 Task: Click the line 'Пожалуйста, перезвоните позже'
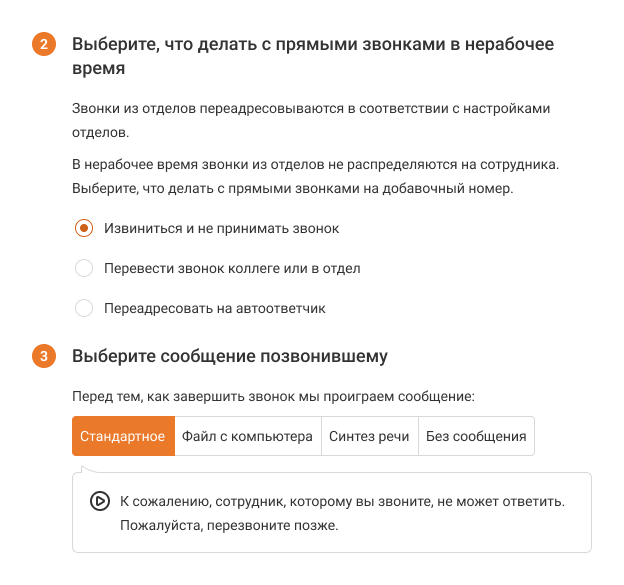tap(229, 525)
